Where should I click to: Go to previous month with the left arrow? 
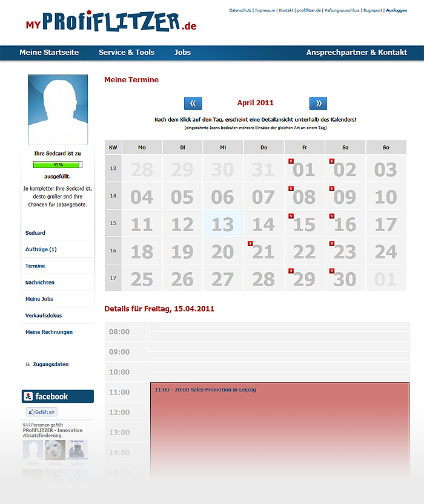click(193, 103)
